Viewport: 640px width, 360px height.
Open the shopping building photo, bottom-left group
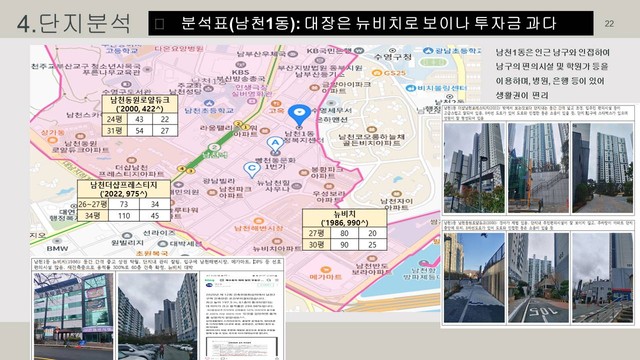[73, 316]
